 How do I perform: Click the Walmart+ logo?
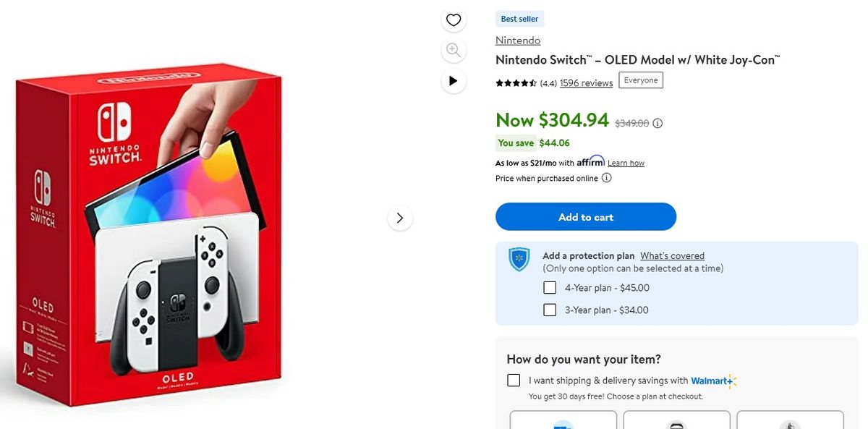click(x=712, y=380)
